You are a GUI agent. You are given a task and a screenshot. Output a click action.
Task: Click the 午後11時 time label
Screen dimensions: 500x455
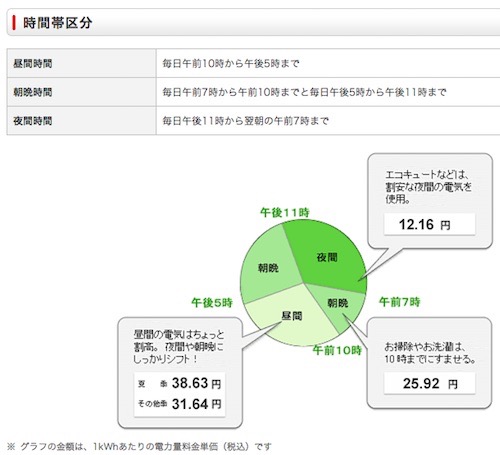[285, 212]
